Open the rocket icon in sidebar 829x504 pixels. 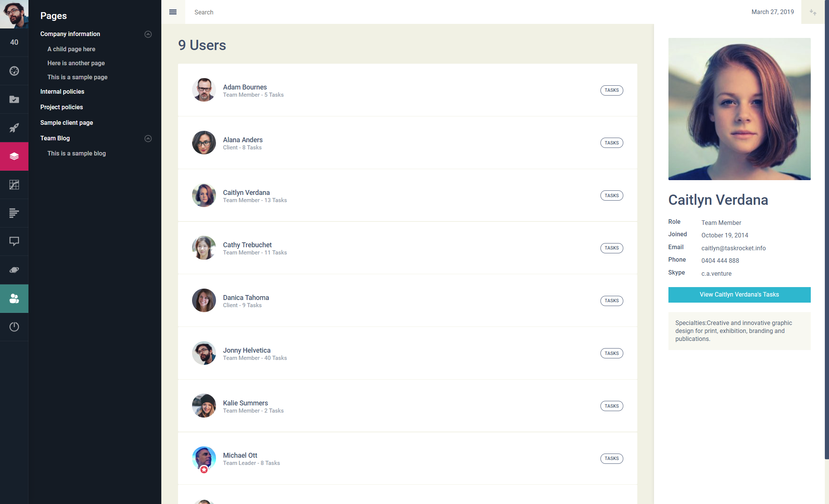pyautogui.click(x=14, y=128)
